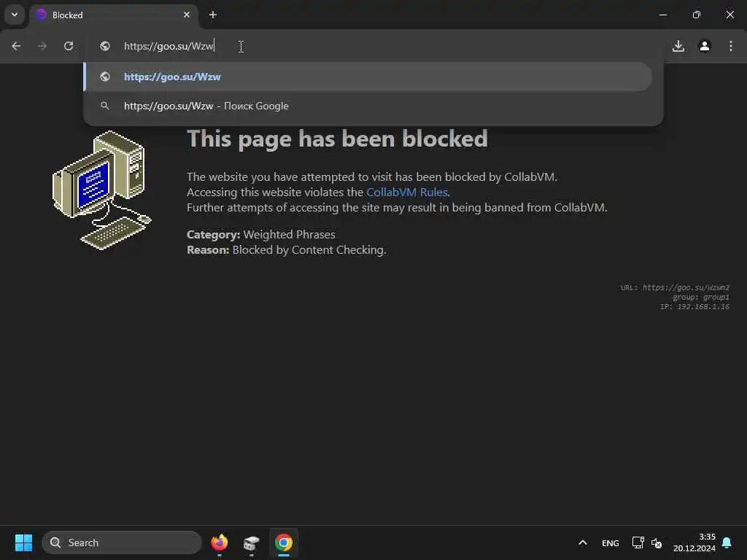This screenshot has height=560, width=747.
Task: Show hidden system tray icons
Action: tap(582, 542)
